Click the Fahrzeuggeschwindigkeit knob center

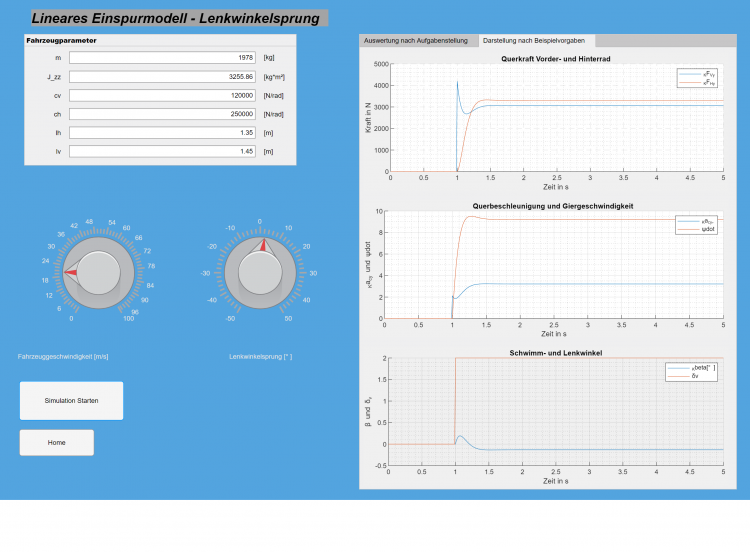click(x=97, y=272)
